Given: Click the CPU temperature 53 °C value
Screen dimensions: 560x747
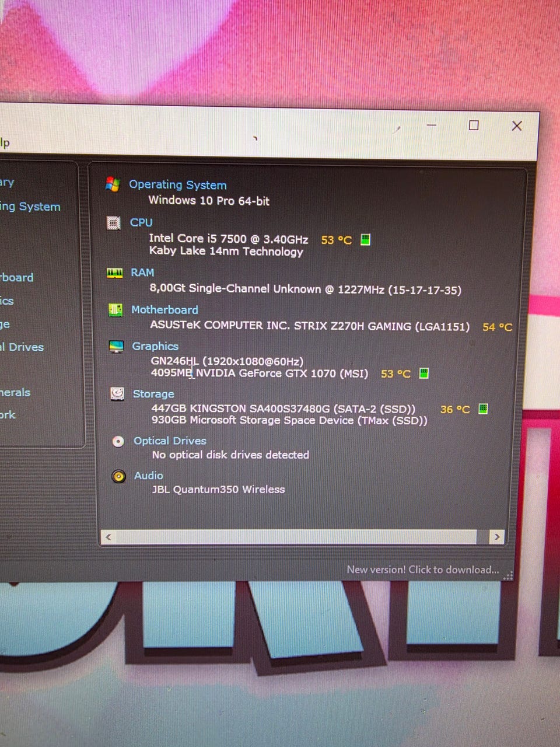Looking at the screenshot, I should pyautogui.click(x=337, y=240).
